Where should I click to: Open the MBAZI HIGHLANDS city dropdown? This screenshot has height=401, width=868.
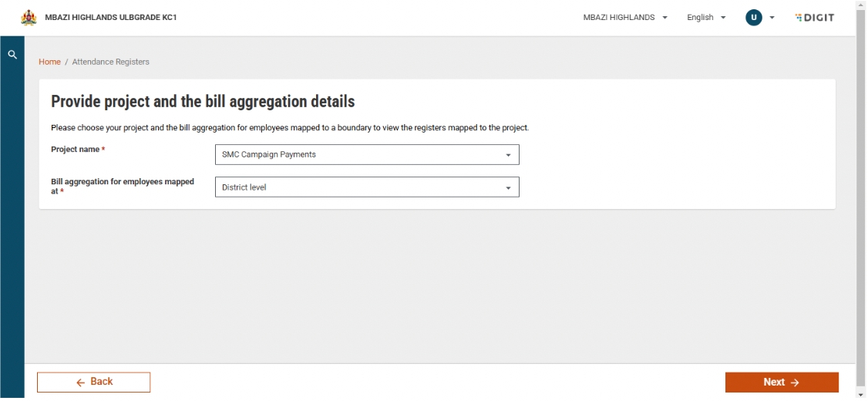coord(624,18)
